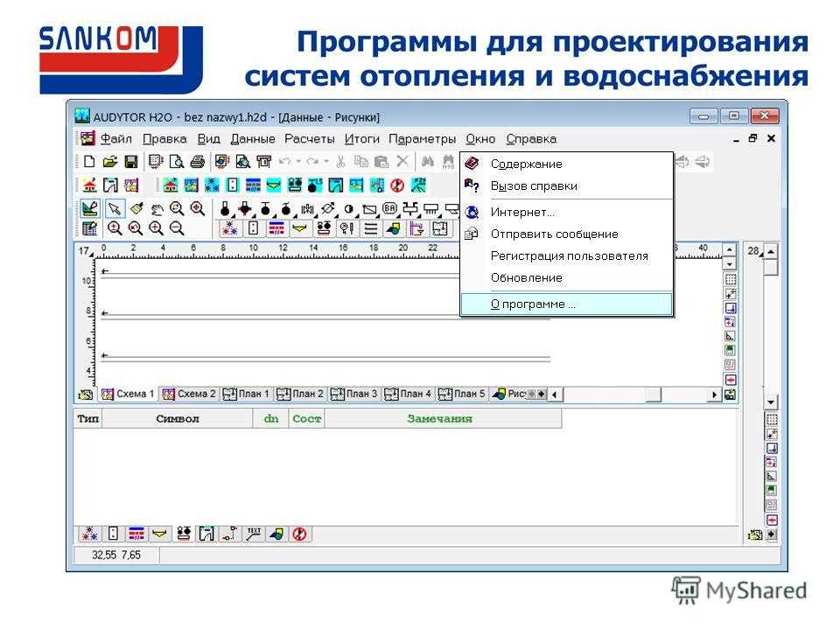The height and width of the screenshot is (630, 840).
Task: Open the Параметры menu
Action: pyautogui.click(x=422, y=139)
